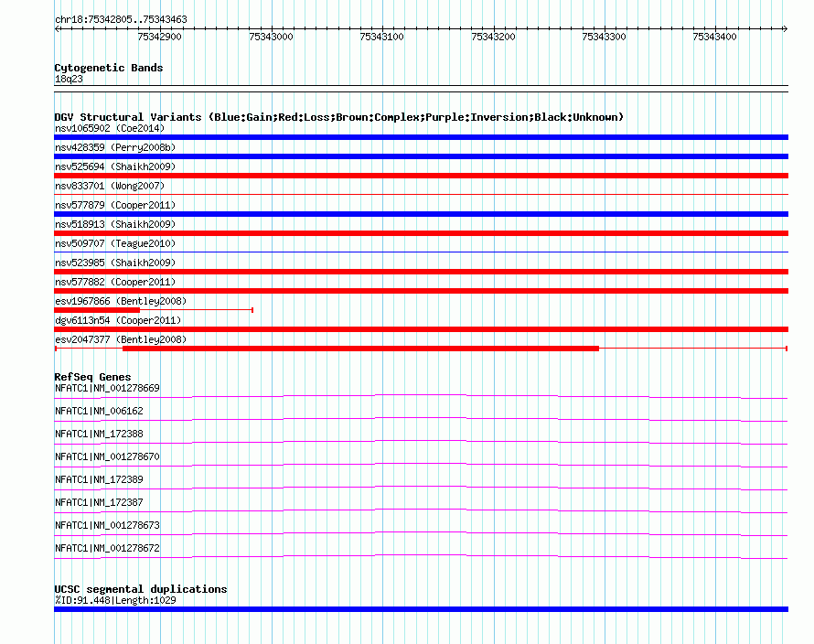
Task: Open transcript NFATC1|NM_172387
Action: pos(99,502)
